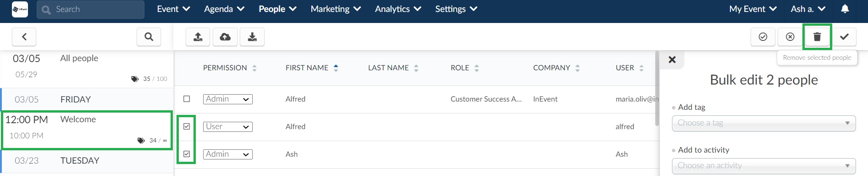Open notifications bell icon
Viewport: 868px width, 176px height.
(845, 9)
